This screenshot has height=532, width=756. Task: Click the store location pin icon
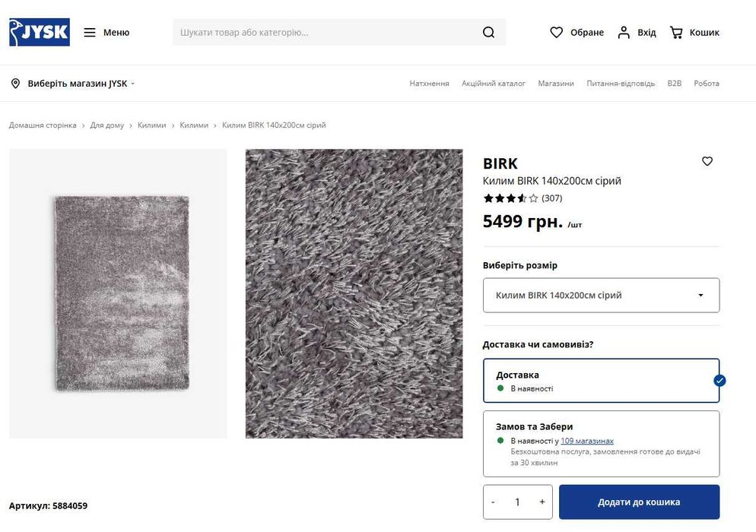click(15, 84)
